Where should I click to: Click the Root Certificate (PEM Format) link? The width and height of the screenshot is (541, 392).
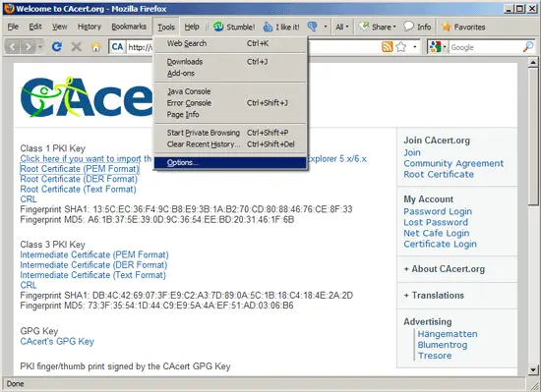coord(80,169)
